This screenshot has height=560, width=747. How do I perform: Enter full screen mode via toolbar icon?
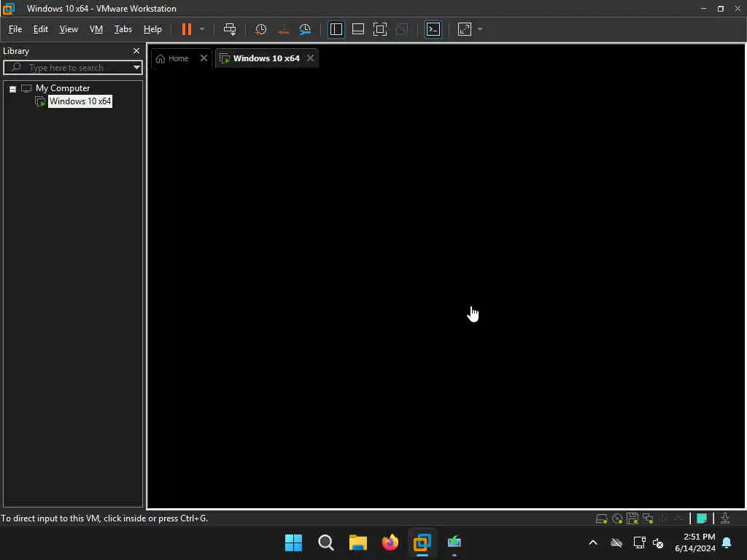pos(379,29)
